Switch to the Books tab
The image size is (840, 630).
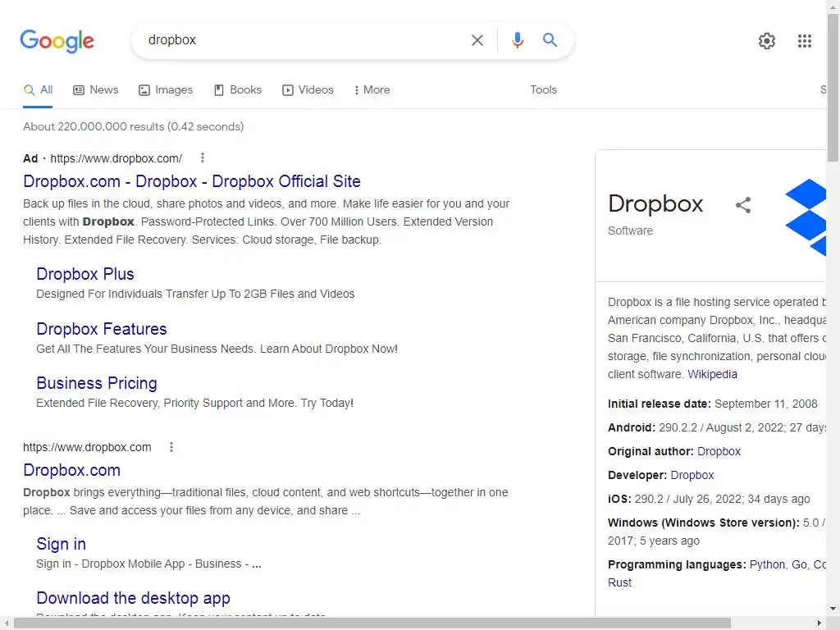pos(238,90)
